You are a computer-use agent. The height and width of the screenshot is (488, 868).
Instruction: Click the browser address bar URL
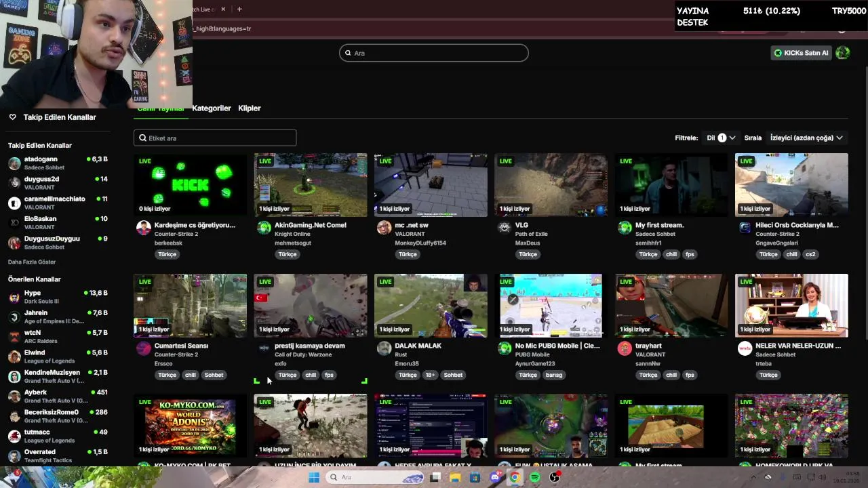point(222,29)
